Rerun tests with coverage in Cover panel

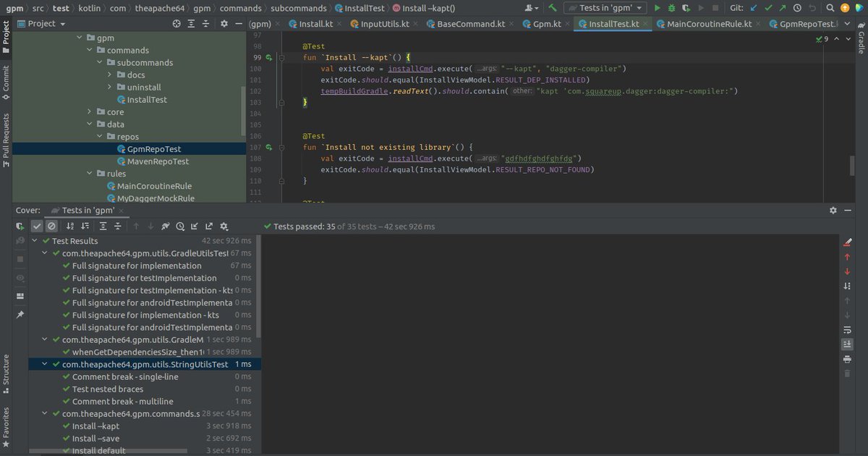click(20, 227)
